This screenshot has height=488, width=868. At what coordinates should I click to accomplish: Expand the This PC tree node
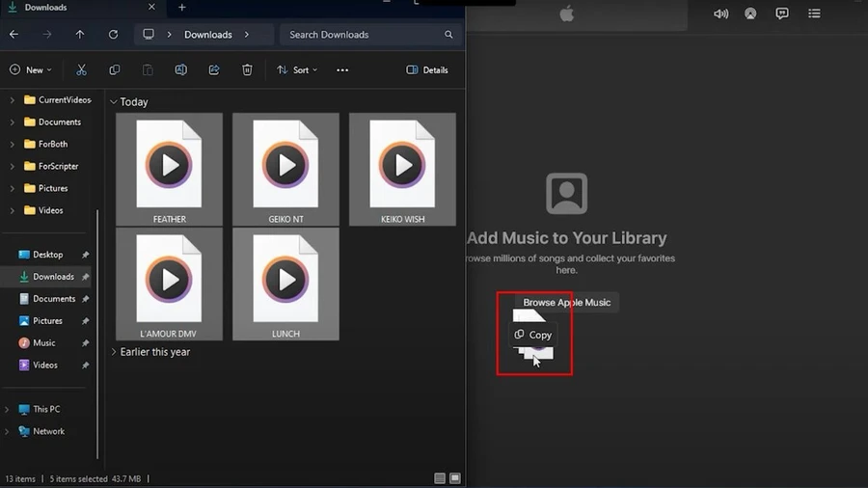click(7, 410)
